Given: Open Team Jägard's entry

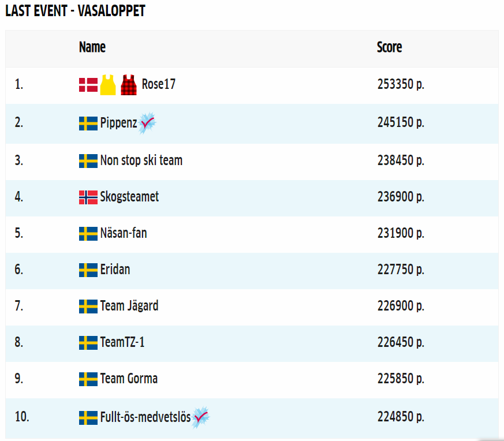Looking at the screenshot, I should tap(129, 306).
